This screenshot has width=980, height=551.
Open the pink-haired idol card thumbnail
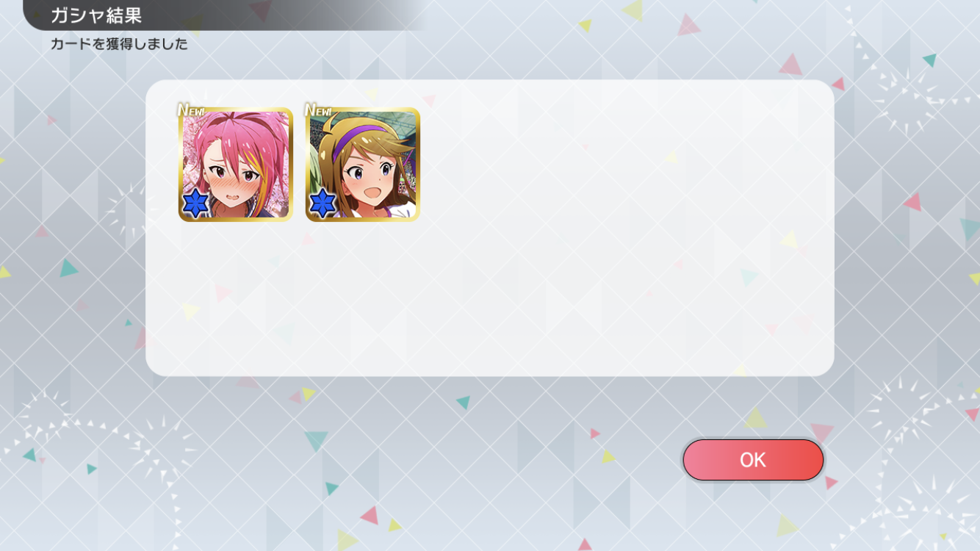pos(236,165)
